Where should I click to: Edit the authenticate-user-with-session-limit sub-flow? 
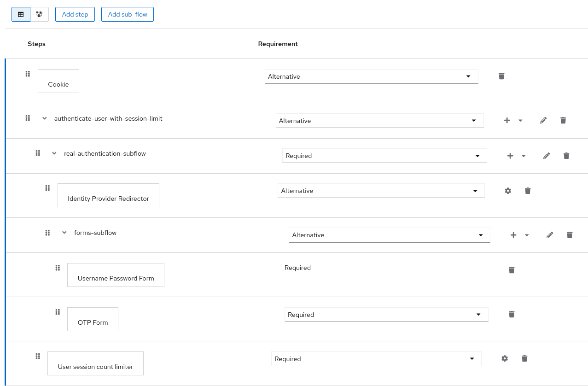coord(543,120)
